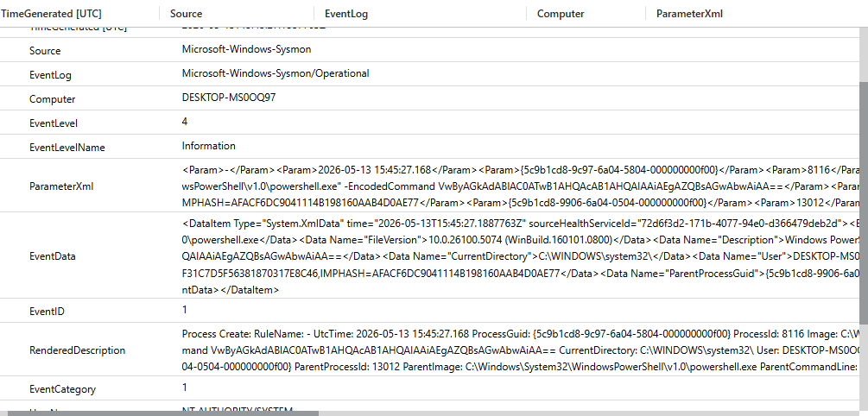The width and height of the screenshot is (868, 416).
Task: Select Microsoft-Windows-Sysmon/Operational value
Action: click(276, 73)
